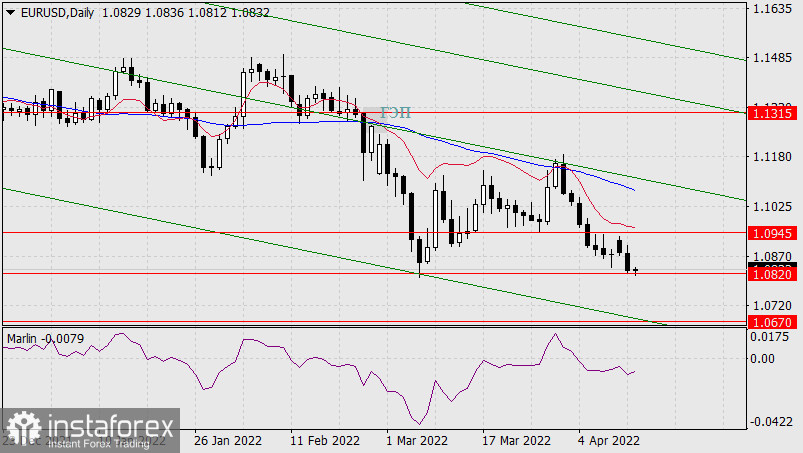Click the InstaForex logo emblem
The image size is (803, 453).
click(x=22, y=429)
